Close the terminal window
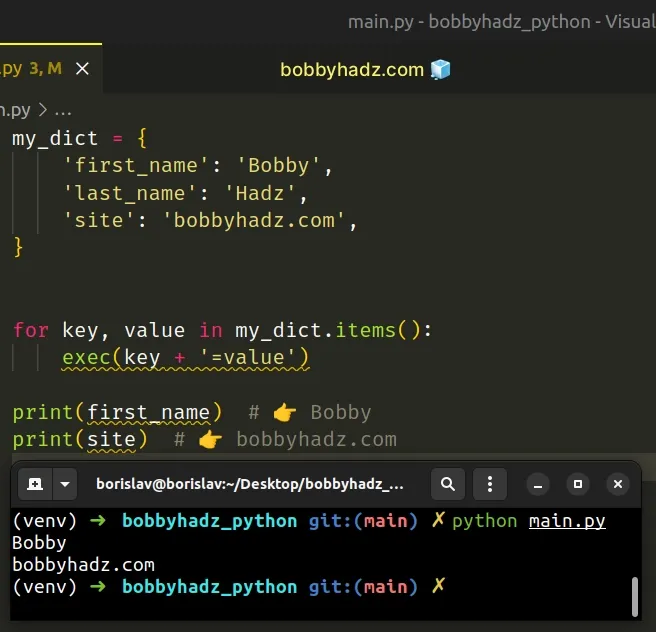 pyautogui.click(x=618, y=484)
